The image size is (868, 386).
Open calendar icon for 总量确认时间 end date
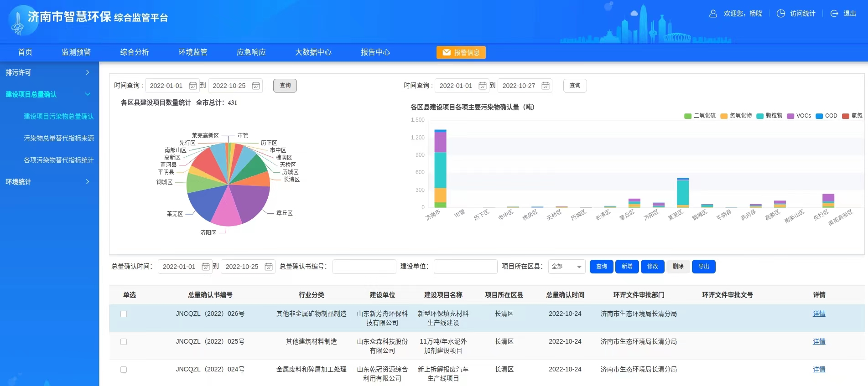coord(269,267)
